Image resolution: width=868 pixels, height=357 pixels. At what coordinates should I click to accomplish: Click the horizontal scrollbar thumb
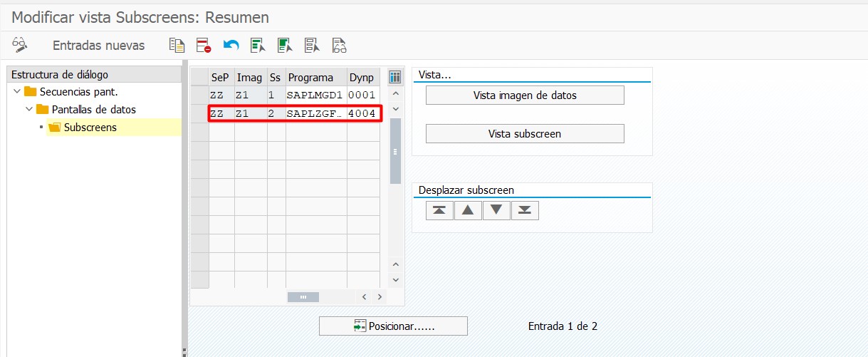(303, 297)
